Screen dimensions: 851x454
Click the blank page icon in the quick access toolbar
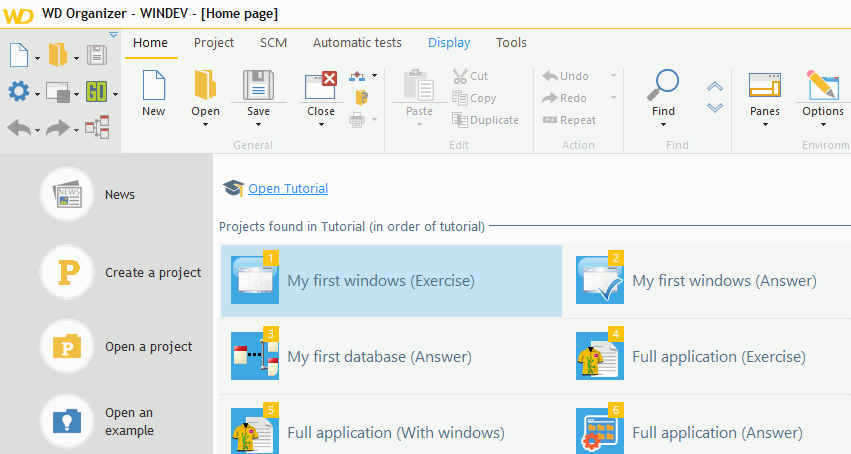19,55
